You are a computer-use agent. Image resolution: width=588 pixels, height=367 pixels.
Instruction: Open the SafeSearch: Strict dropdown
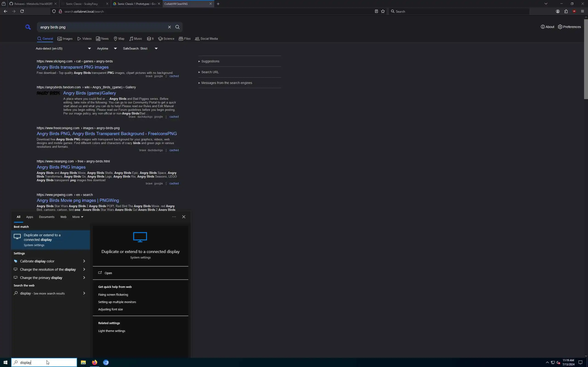pos(140,49)
